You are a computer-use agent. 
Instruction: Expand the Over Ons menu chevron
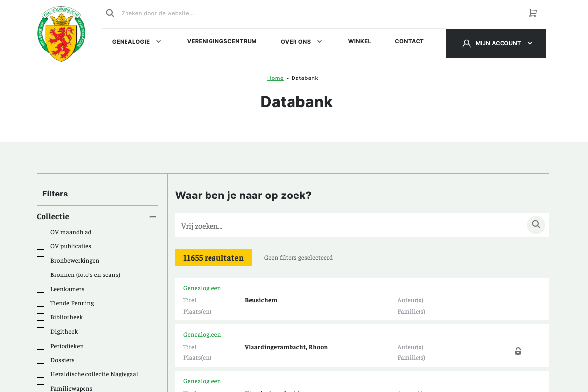click(x=320, y=41)
